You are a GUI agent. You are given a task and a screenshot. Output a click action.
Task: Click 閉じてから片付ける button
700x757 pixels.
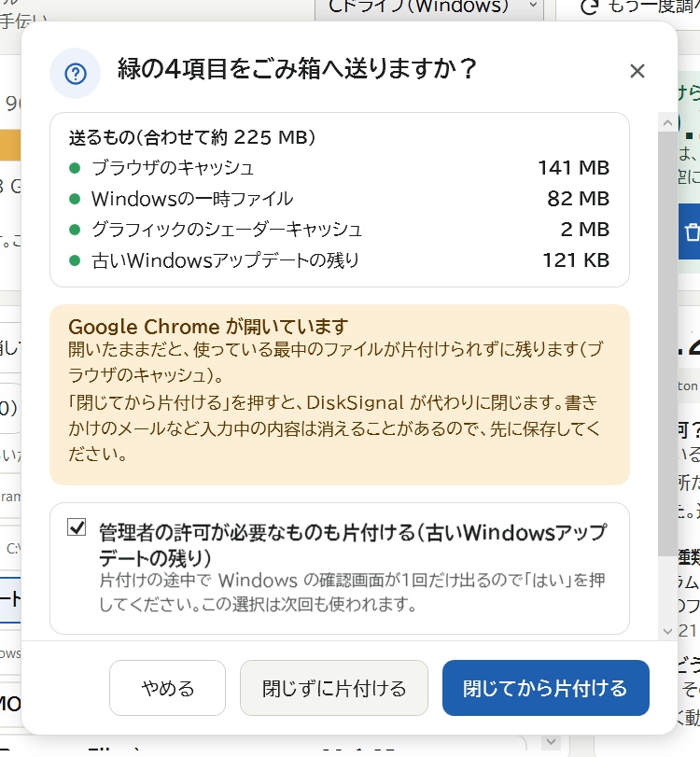coord(545,688)
